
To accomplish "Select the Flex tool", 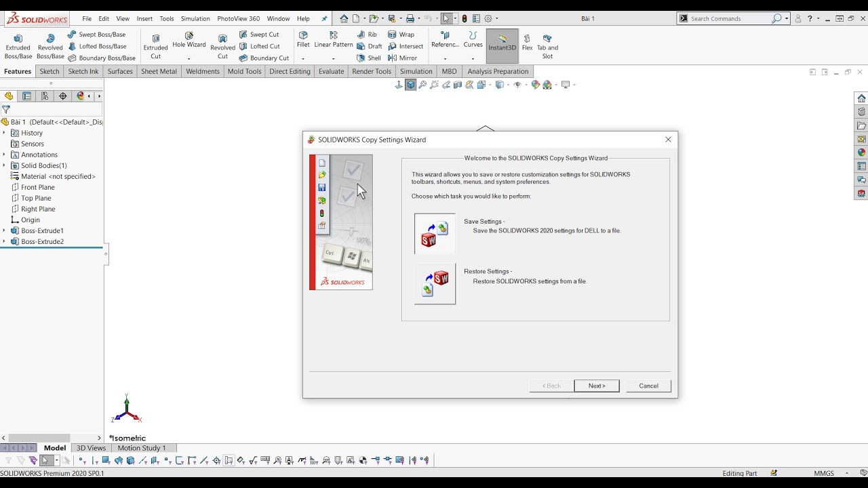I will click(x=527, y=43).
